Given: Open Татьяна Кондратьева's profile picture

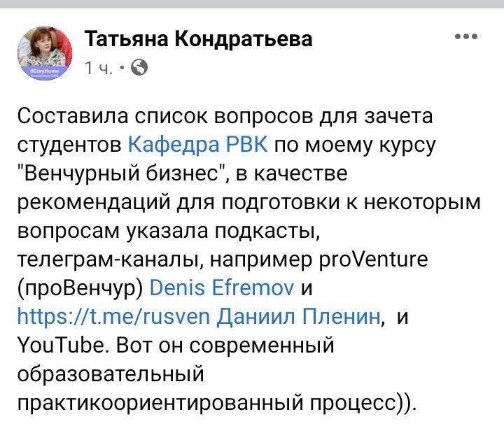Looking at the screenshot, I should coord(48,52).
